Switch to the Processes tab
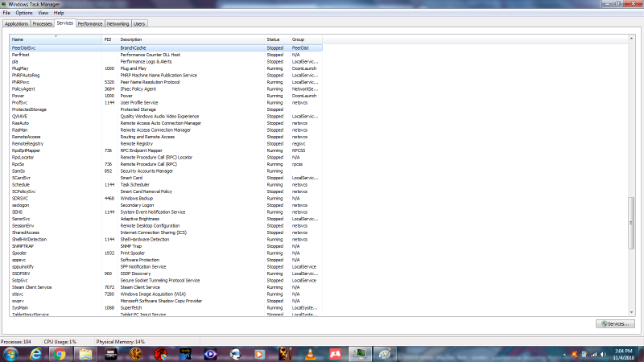 coord(43,24)
